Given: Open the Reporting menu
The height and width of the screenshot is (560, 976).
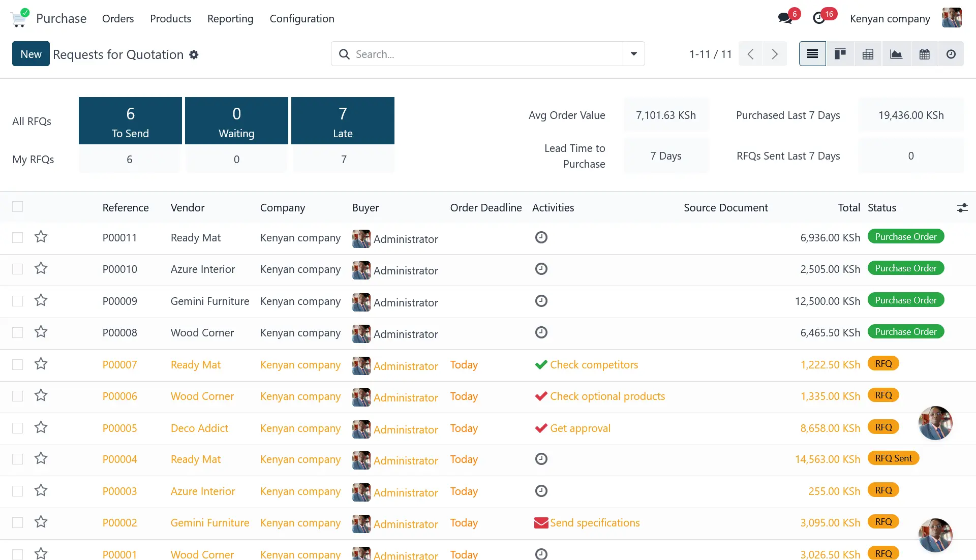Looking at the screenshot, I should pyautogui.click(x=230, y=19).
